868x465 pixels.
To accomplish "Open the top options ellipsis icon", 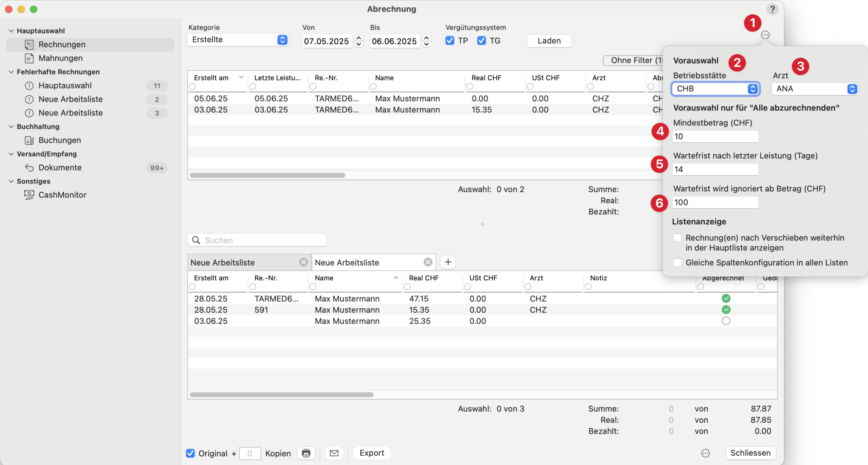I will click(x=765, y=35).
